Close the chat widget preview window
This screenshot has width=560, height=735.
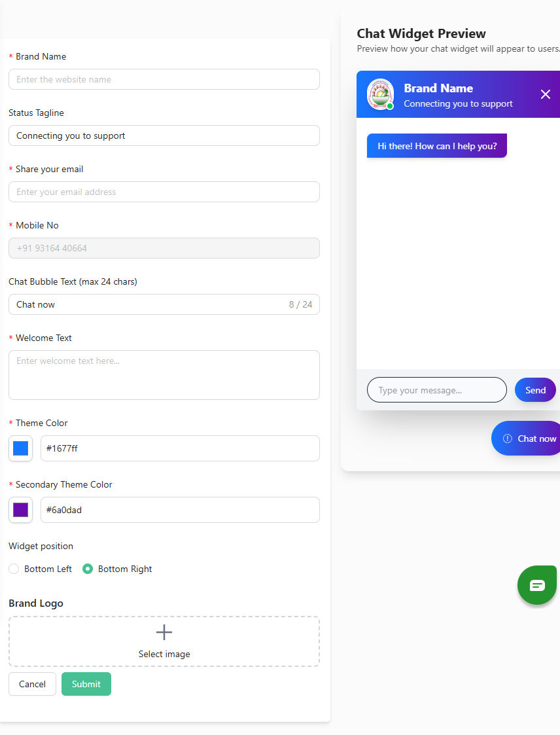click(x=546, y=94)
